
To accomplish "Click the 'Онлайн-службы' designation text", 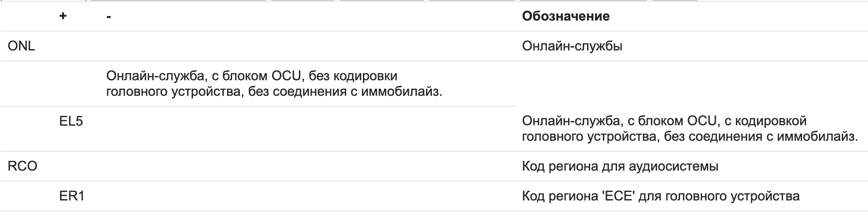I will pyautogui.click(x=572, y=46).
